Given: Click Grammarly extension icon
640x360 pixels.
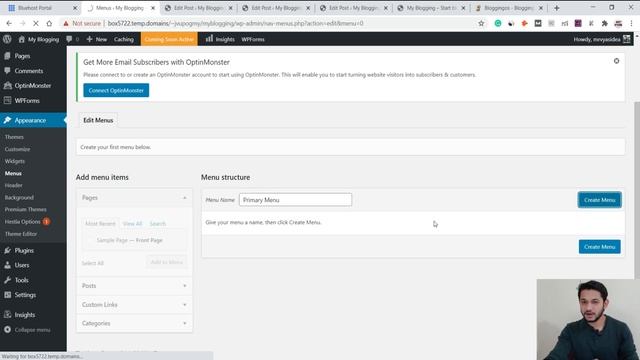Looking at the screenshot, I should point(498,24).
